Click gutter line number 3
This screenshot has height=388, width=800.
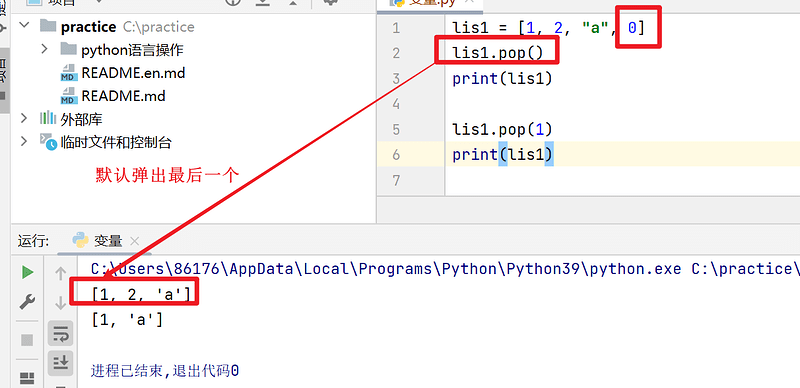[x=396, y=79]
